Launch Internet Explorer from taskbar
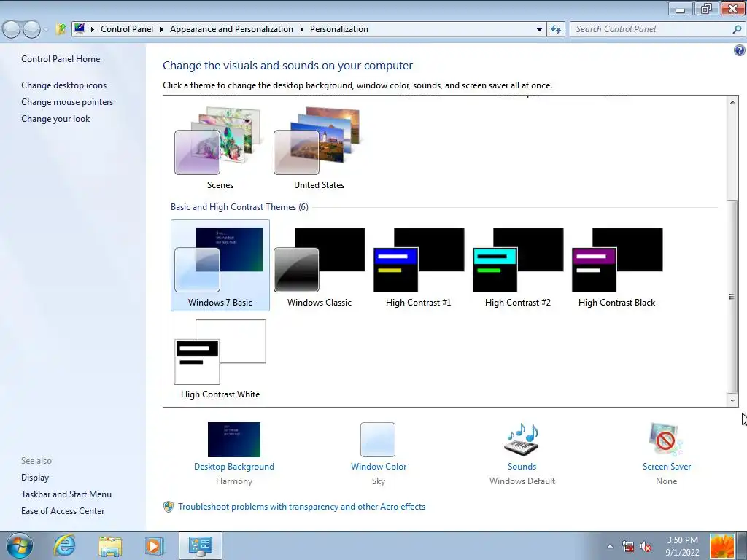 pyautogui.click(x=64, y=545)
